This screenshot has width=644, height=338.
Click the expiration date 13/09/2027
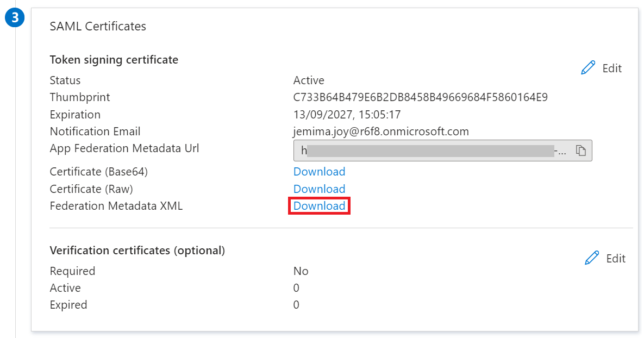pyautogui.click(x=347, y=115)
